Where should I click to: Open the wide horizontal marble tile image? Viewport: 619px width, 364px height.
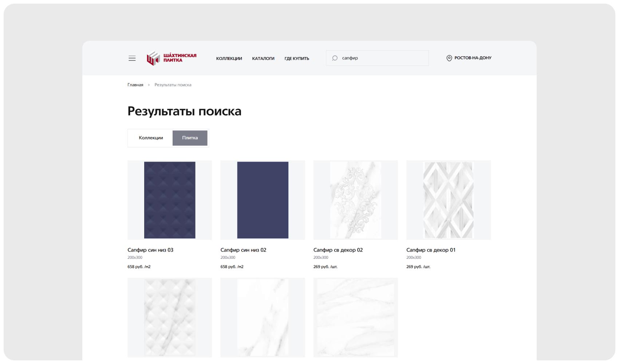pyautogui.click(x=355, y=317)
